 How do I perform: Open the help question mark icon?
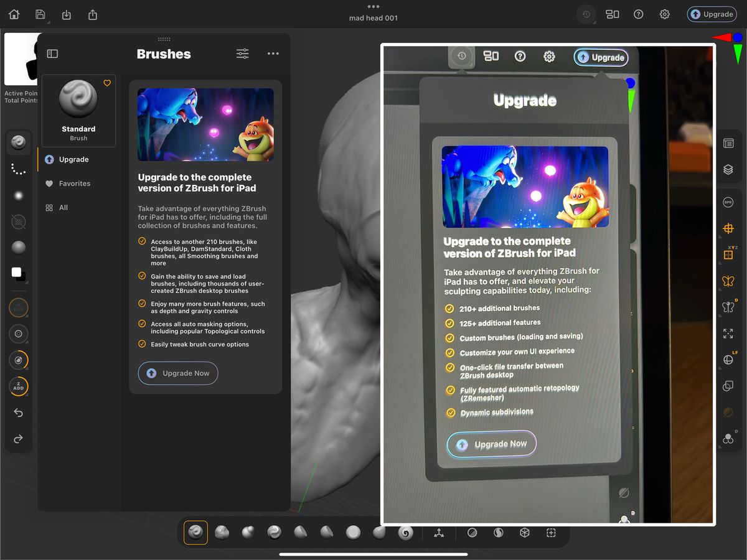[638, 14]
